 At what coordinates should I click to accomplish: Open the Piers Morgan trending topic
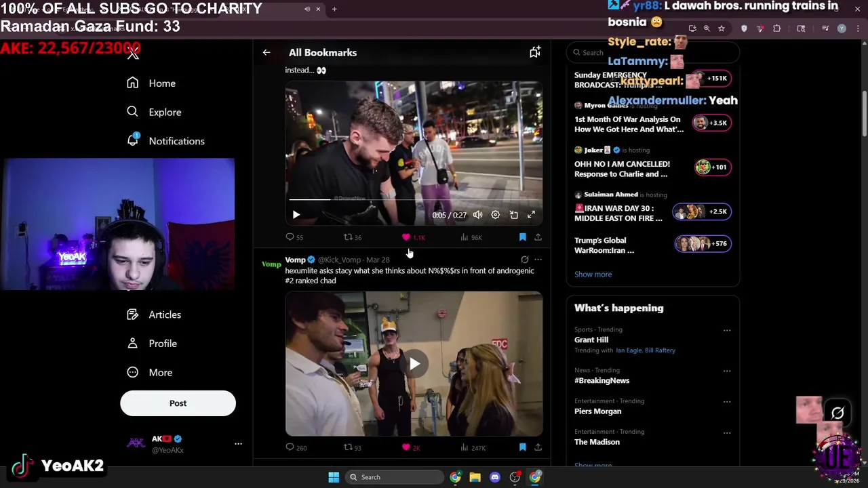(597, 411)
